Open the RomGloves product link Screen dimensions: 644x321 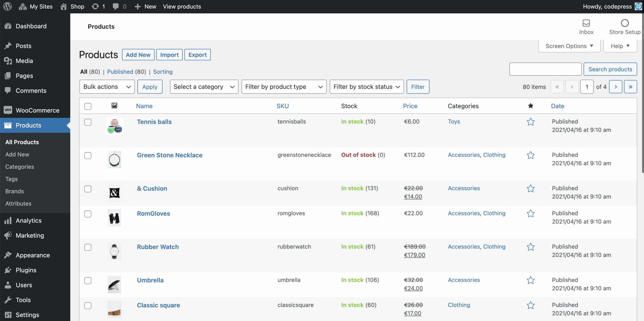[153, 213]
